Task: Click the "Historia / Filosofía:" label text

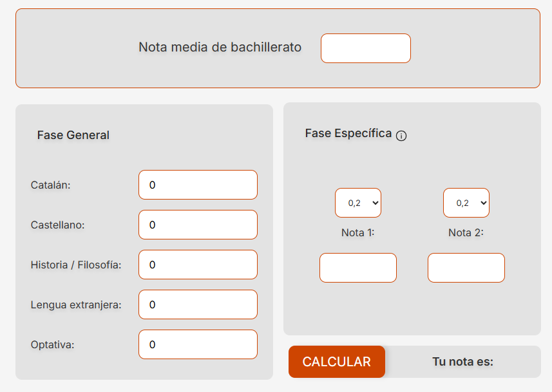Action: pos(76,265)
